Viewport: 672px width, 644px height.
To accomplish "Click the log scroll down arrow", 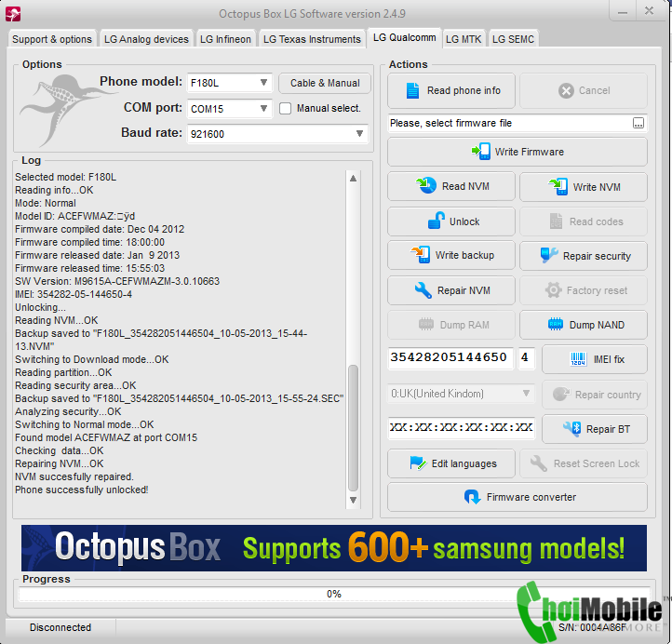I will [353, 500].
